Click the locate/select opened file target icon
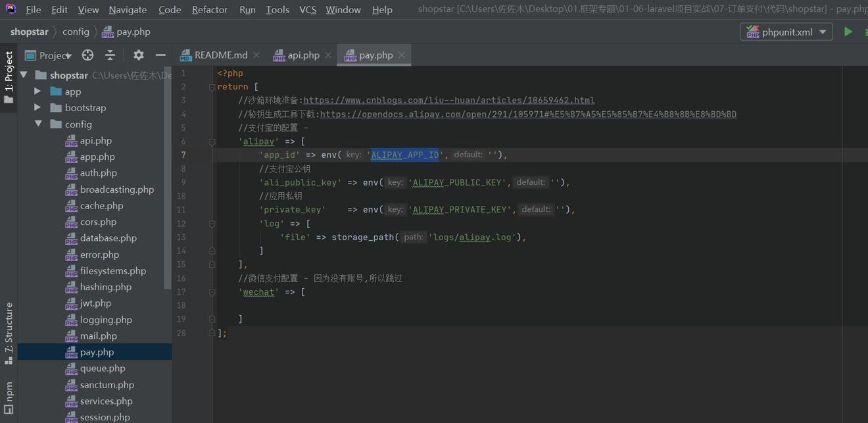Screen dimensions: 868x423 [x=87, y=55]
